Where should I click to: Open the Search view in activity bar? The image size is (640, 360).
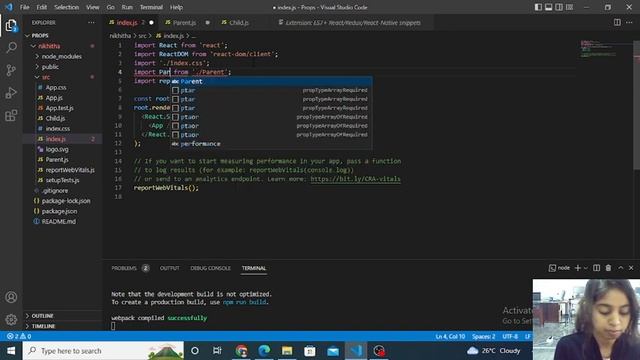(11, 48)
